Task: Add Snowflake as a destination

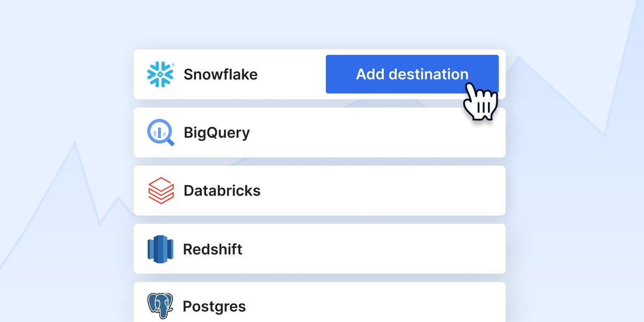Action: (x=412, y=74)
